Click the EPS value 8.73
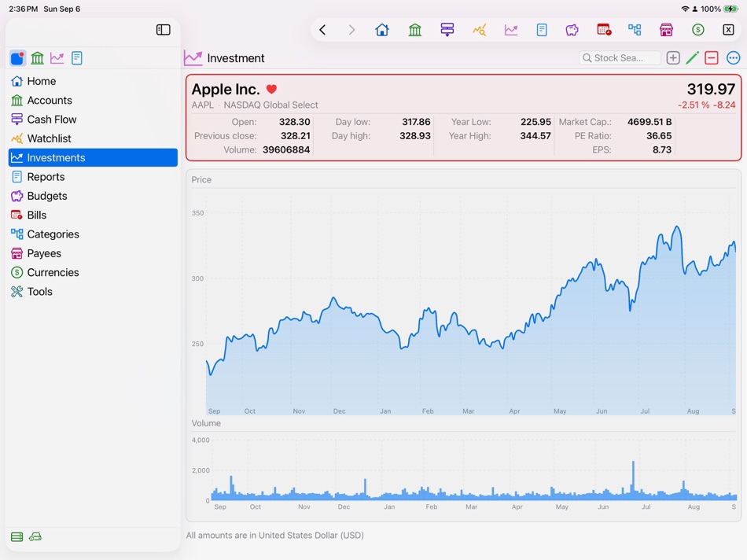Image resolution: width=747 pixels, height=560 pixels. tap(662, 149)
